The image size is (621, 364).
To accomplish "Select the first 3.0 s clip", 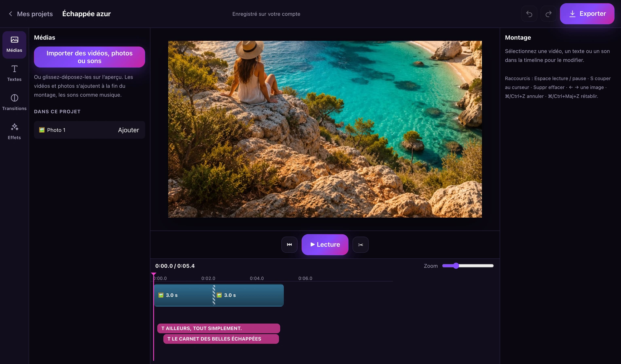I will coord(183,295).
